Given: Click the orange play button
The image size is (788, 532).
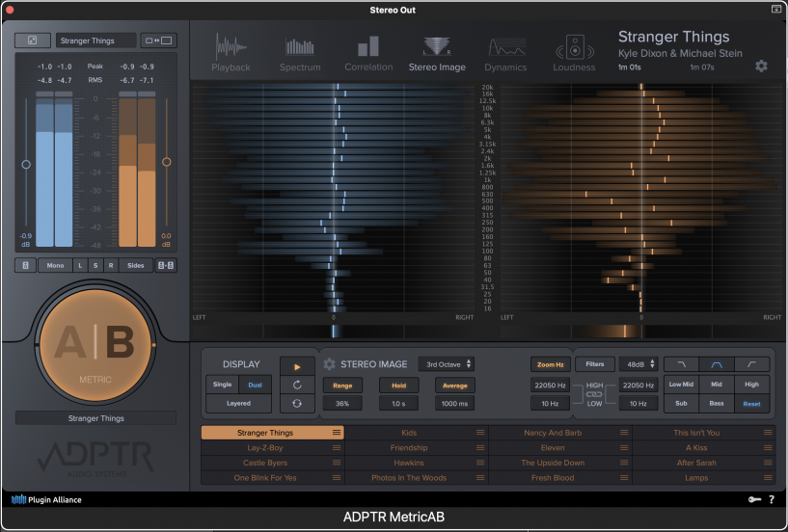Looking at the screenshot, I should click(x=296, y=366).
